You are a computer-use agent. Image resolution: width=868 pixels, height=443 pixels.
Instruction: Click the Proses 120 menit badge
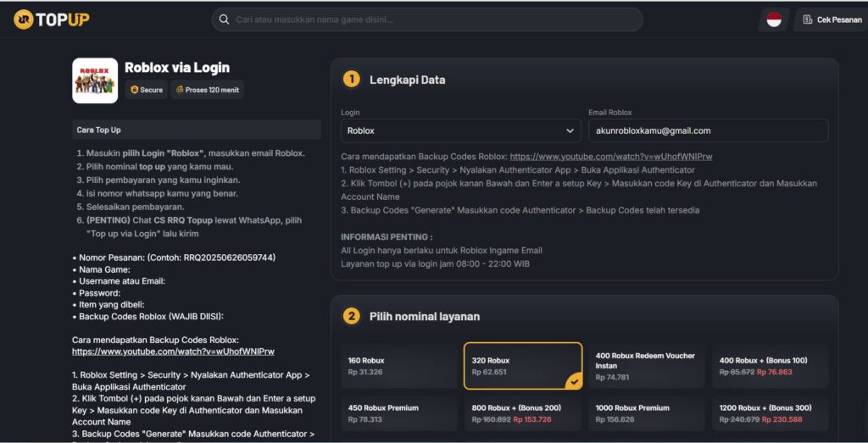point(207,90)
